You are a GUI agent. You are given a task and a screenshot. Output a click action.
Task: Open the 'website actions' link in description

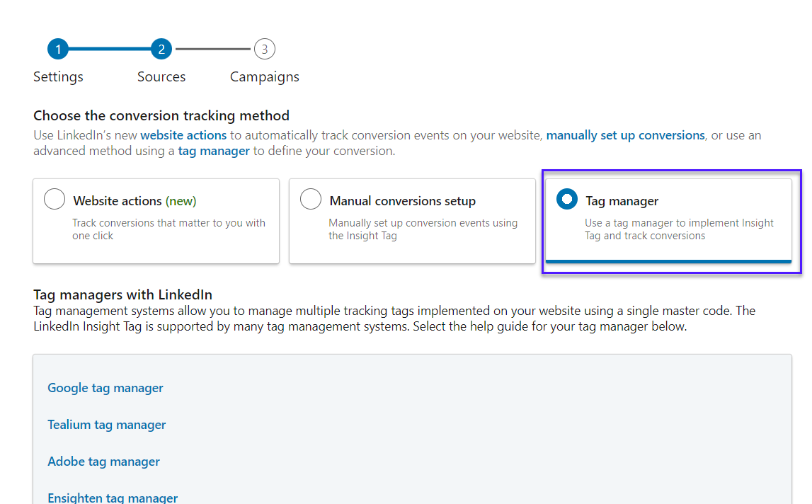tap(183, 135)
